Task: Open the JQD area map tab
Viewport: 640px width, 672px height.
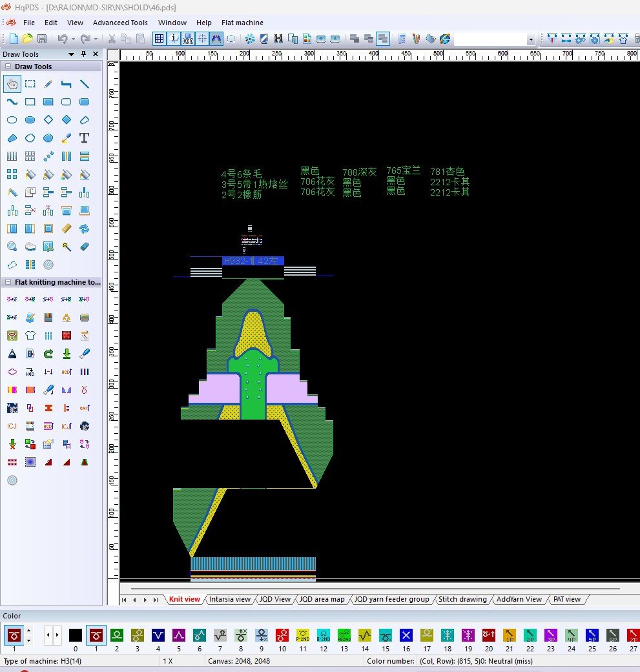Action: pos(322,599)
